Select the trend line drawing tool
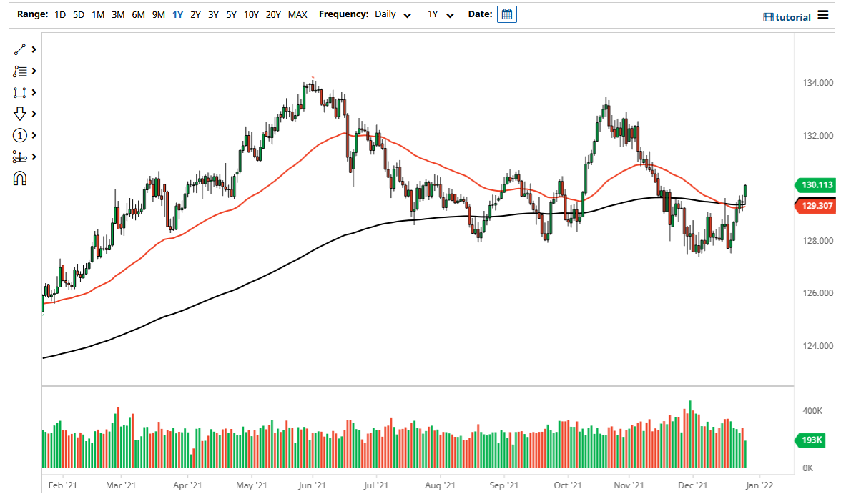 click(19, 49)
